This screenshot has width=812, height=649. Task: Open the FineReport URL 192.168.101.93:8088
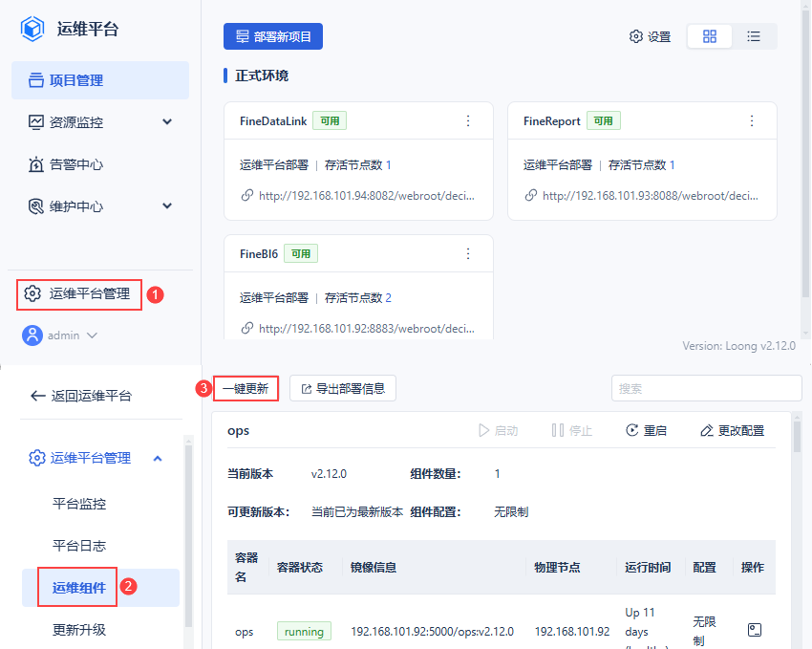[x=651, y=196]
